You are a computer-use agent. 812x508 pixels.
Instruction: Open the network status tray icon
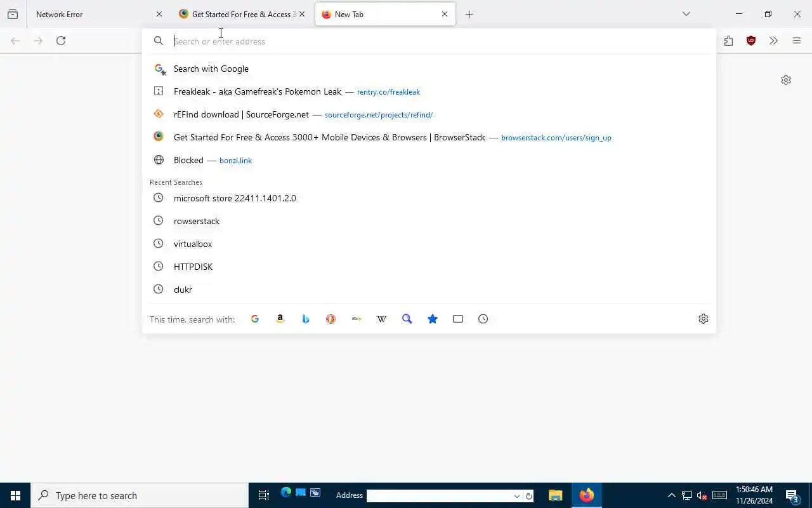[x=687, y=495]
